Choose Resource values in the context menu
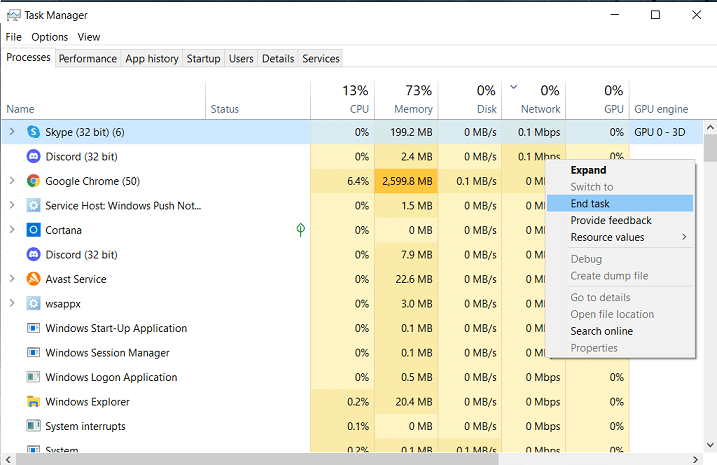Viewport: 717px width, 465px height. [x=620, y=237]
